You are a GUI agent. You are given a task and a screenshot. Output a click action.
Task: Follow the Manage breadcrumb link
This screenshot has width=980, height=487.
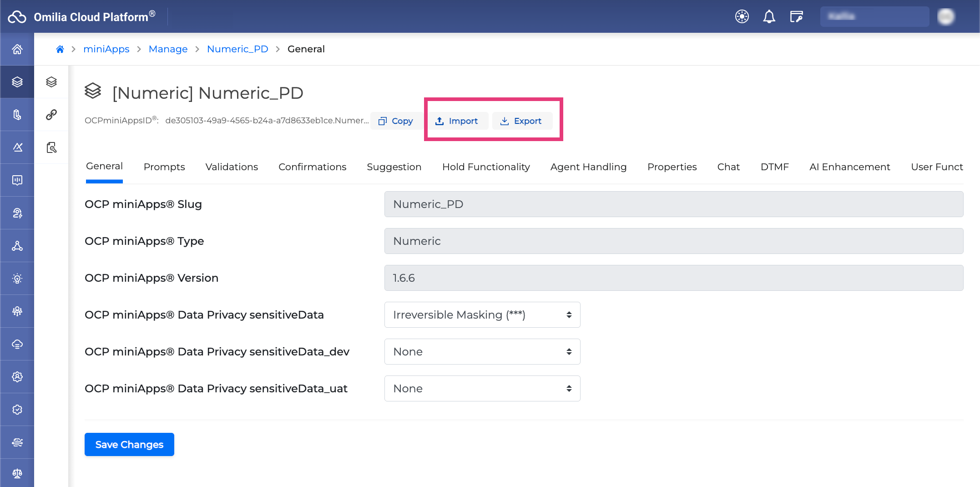pos(168,49)
